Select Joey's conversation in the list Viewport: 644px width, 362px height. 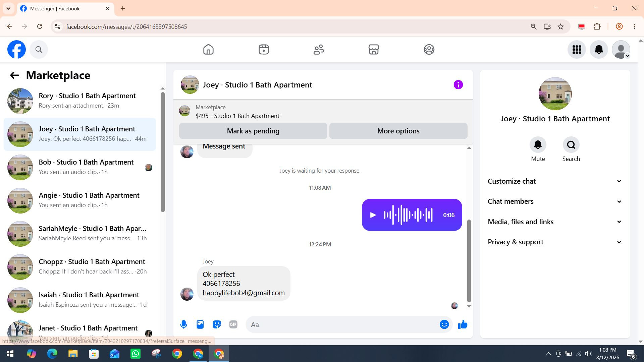tap(80, 134)
